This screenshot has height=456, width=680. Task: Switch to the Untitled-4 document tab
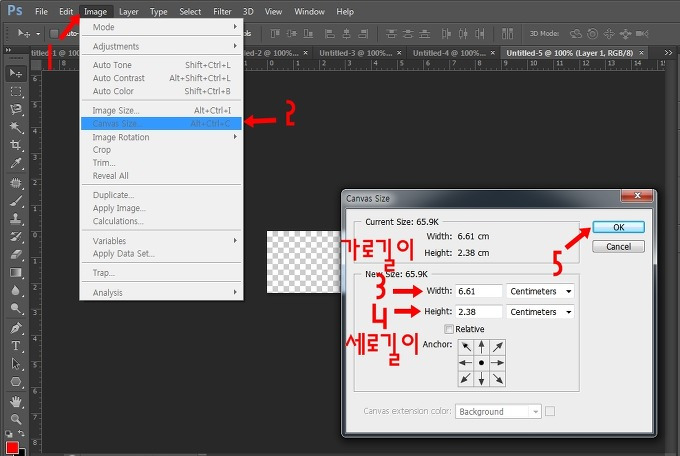[449, 53]
